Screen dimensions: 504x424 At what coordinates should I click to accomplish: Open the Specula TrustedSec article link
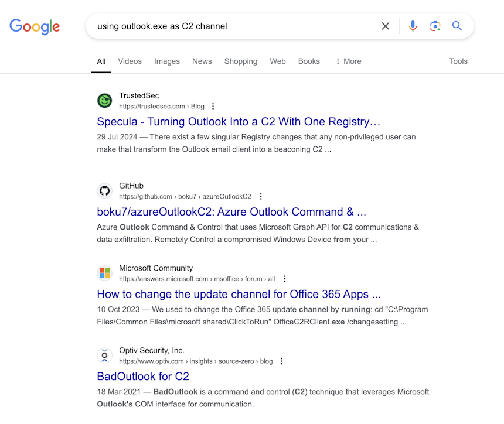239,122
